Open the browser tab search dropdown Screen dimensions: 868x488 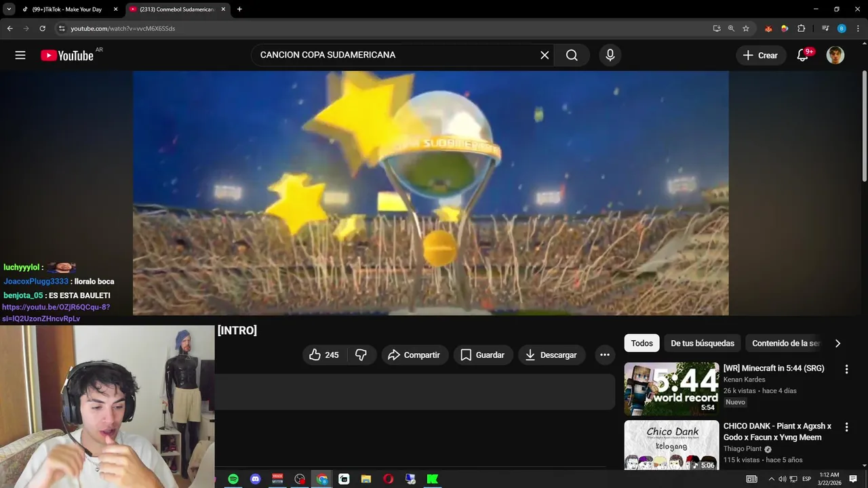pos(9,9)
